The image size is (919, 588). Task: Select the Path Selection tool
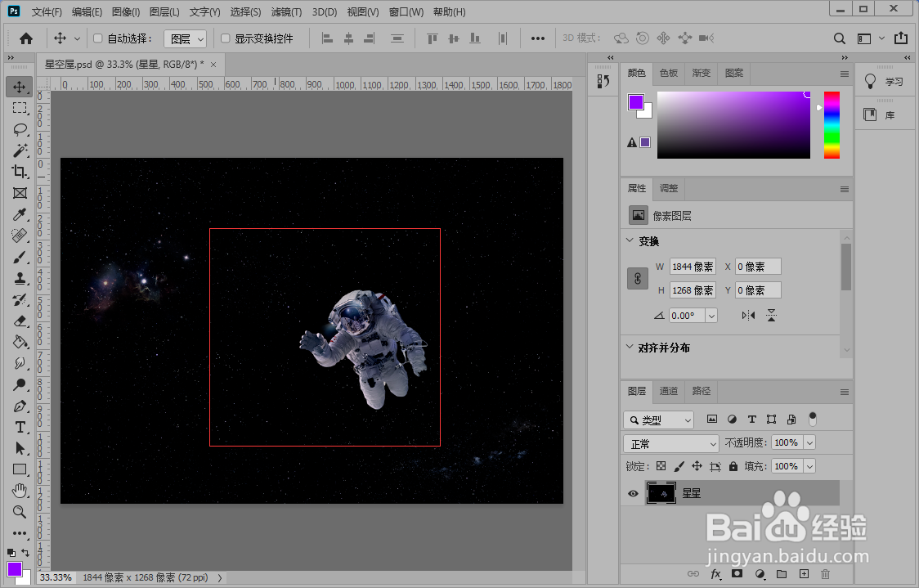tap(20, 448)
